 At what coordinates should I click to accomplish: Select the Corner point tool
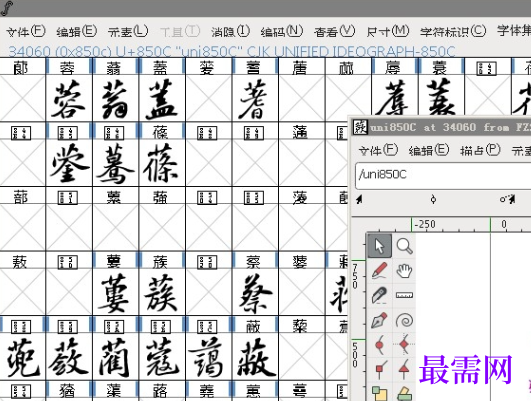(x=380, y=370)
